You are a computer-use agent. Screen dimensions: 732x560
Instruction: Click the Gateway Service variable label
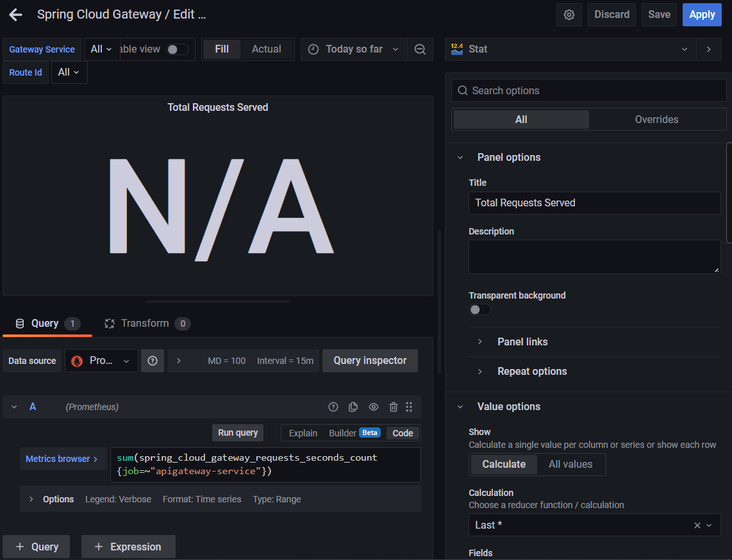coord(42,49)
